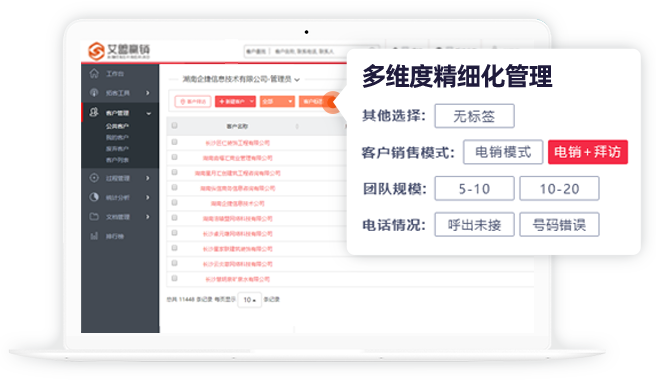Viewport: 656px width, 380px height.
Task: Select the 呼出未接 phone status
Action: coord(474,225)
